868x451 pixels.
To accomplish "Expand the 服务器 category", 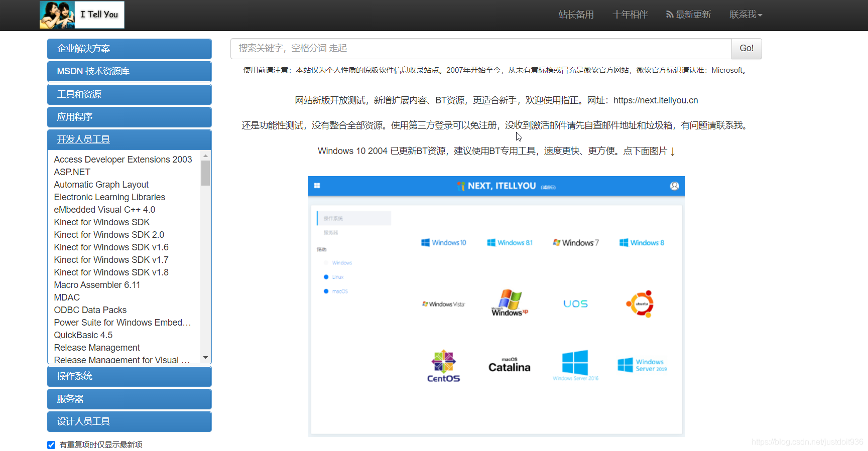I will click(129, 399).
